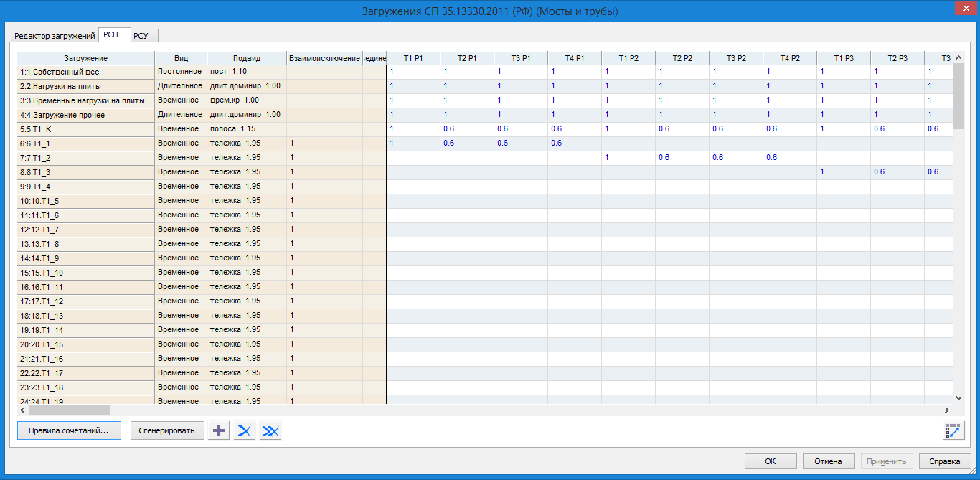Screen dimensions: 980x480
Task: Click the double-cross delete all combinations icon
Action: (x=270, y=430)
